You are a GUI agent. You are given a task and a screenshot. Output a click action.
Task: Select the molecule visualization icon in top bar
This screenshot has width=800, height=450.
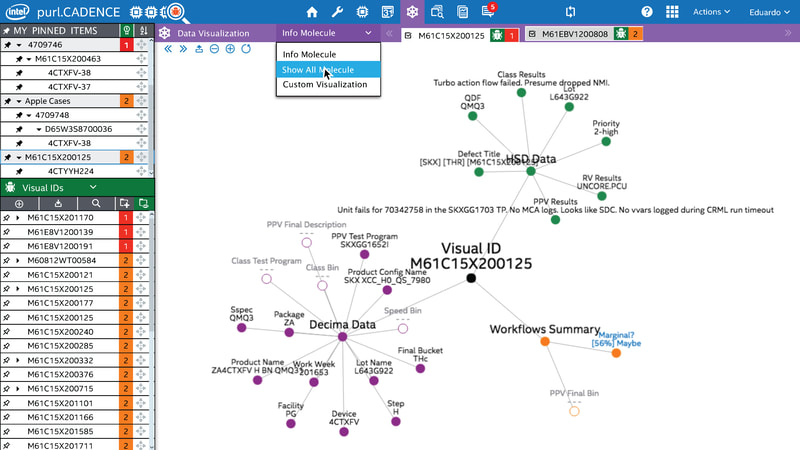coord(412,12)
